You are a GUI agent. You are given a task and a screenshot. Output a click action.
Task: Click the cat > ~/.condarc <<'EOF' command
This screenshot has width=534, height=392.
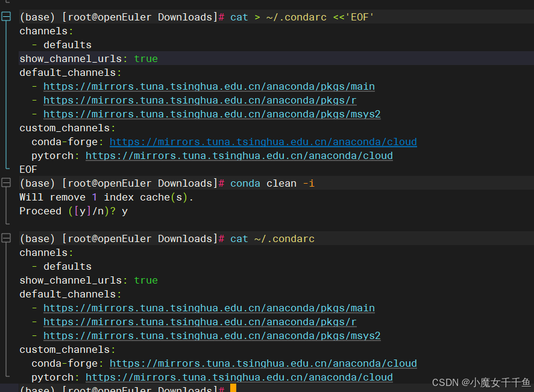(302, 17)
